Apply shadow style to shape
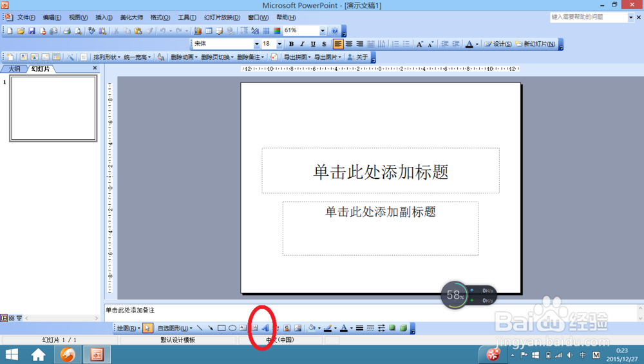Image resolution: width=644 pixels, height=364 pixels. 392,329
